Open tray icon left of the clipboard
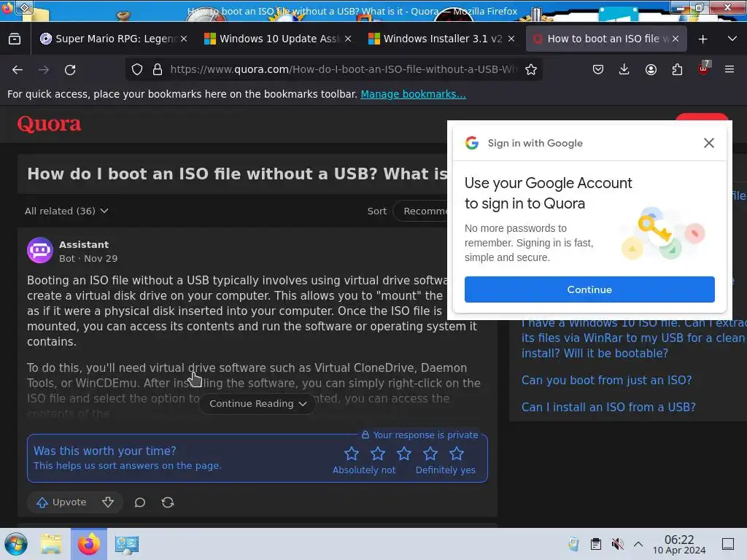The height and width of the screenshot is (560, 747). pos(573,544)
